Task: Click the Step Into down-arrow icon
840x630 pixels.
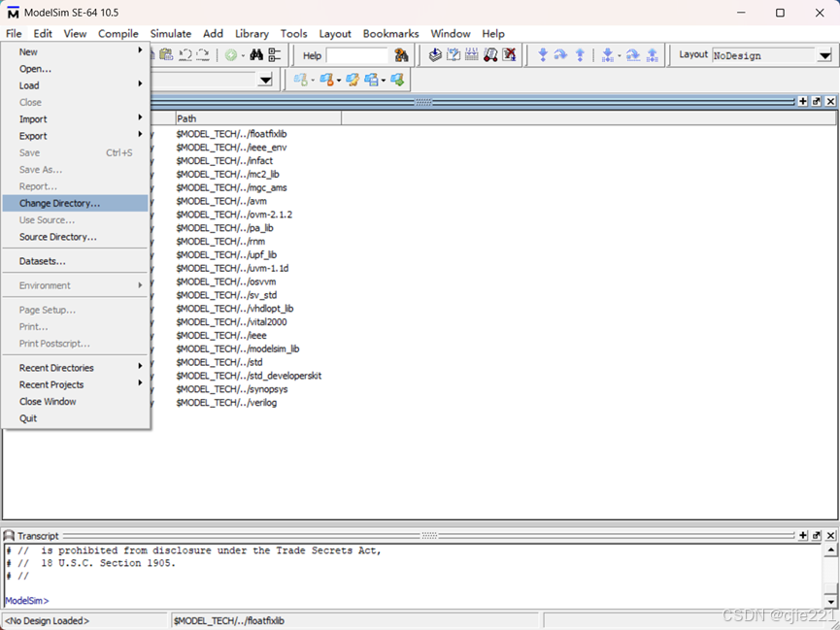Action: point(543,54)
